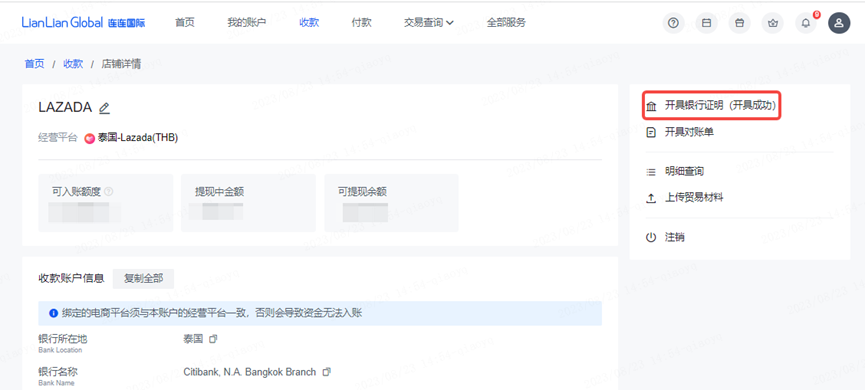Click the 店铺详情 breadcrumb text
Image resolution: width=865 pixels, height=390 pixels.
[121, 64]
